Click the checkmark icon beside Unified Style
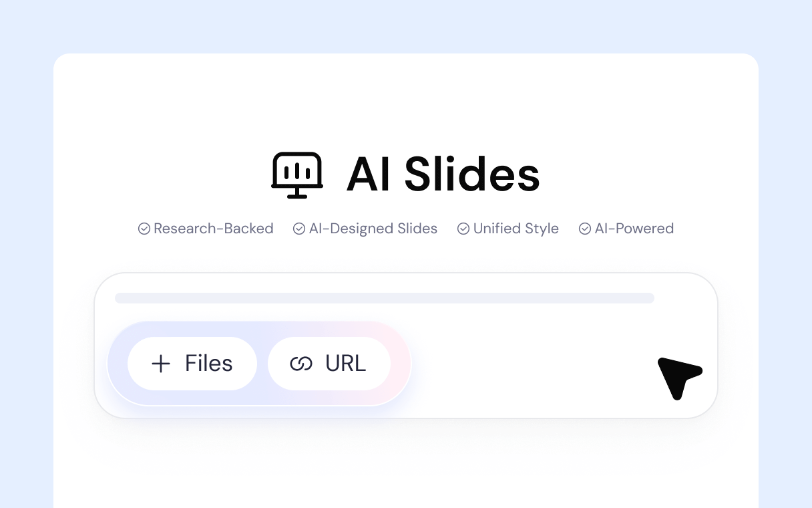The height and width of the screenshot is (508, 812). (x=463, y=229)
